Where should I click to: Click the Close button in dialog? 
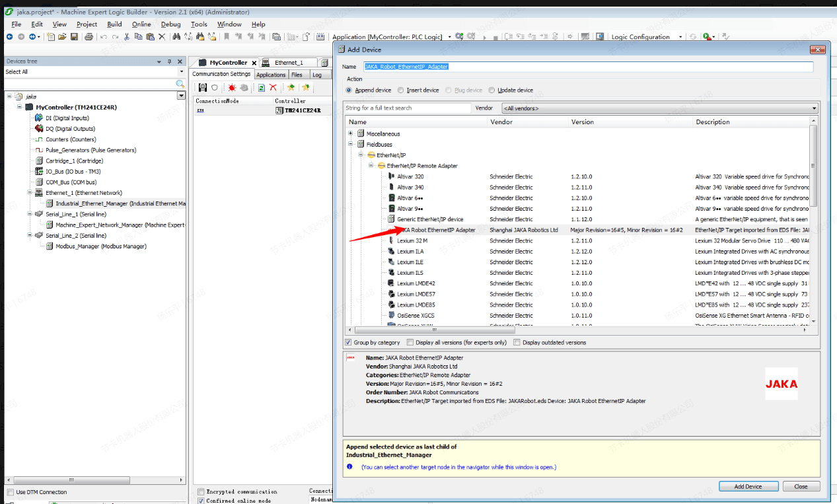(801, 486)
